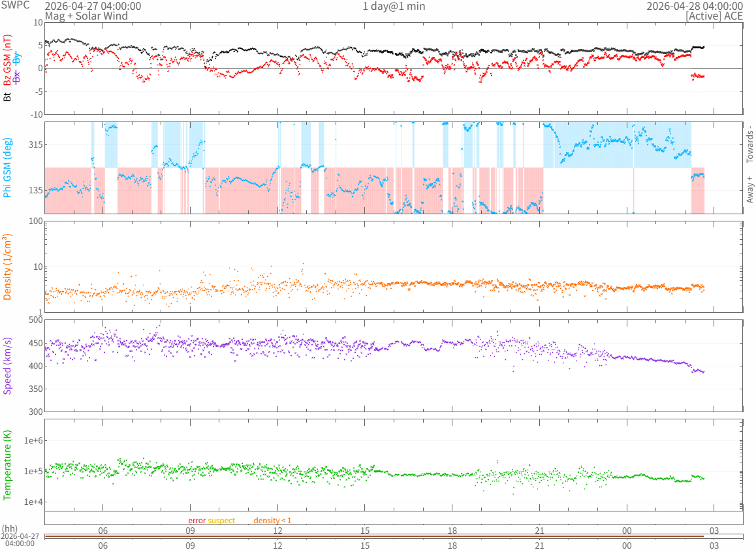The height and width of the screenshot is (550, 756).
Task: Enable the struck-through Bx series
Action: click(17, 78)
